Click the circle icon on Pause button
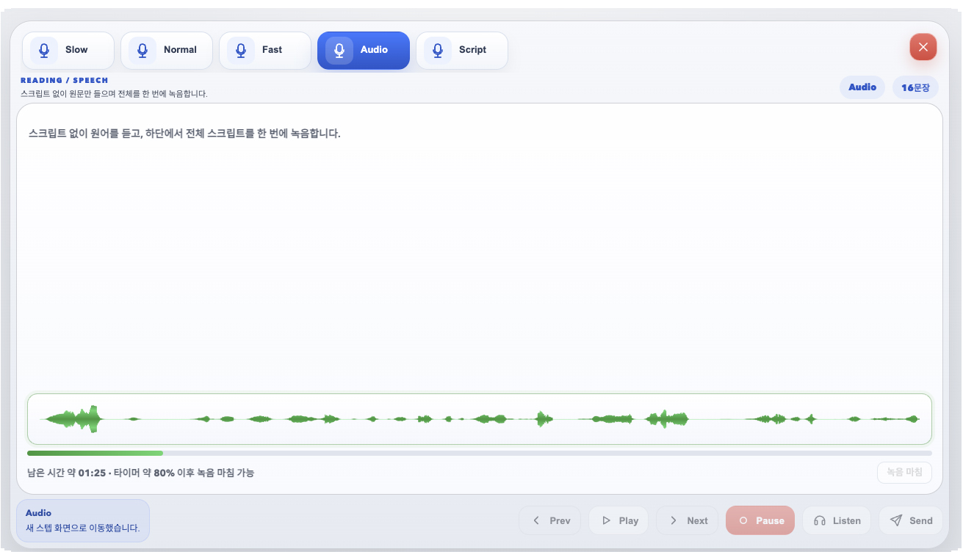Screen dimensions: 963x560 click(743, 521)
